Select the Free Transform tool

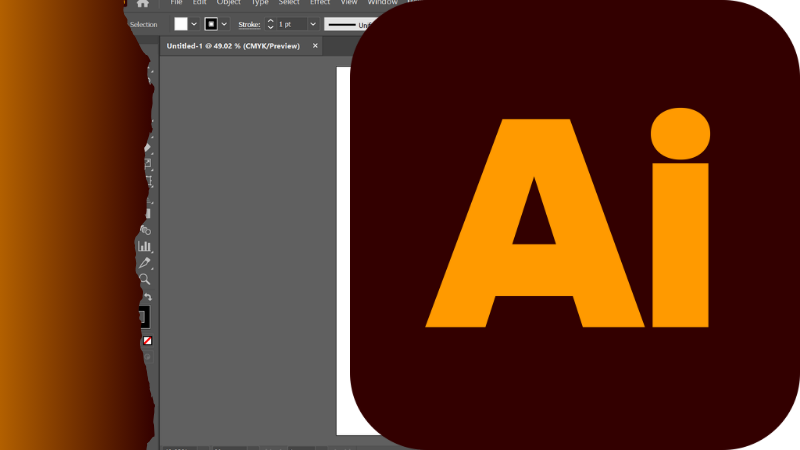[148, 181]
